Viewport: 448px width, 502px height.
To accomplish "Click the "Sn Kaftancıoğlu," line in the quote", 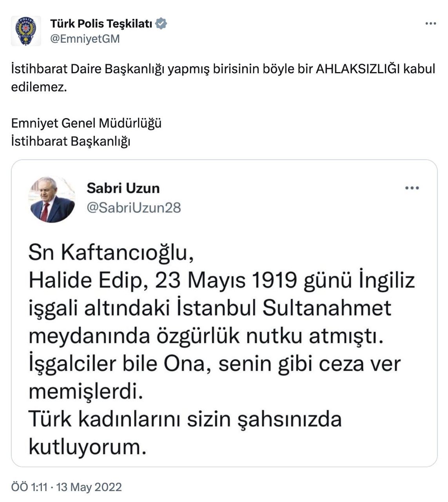I will (111, 253).
